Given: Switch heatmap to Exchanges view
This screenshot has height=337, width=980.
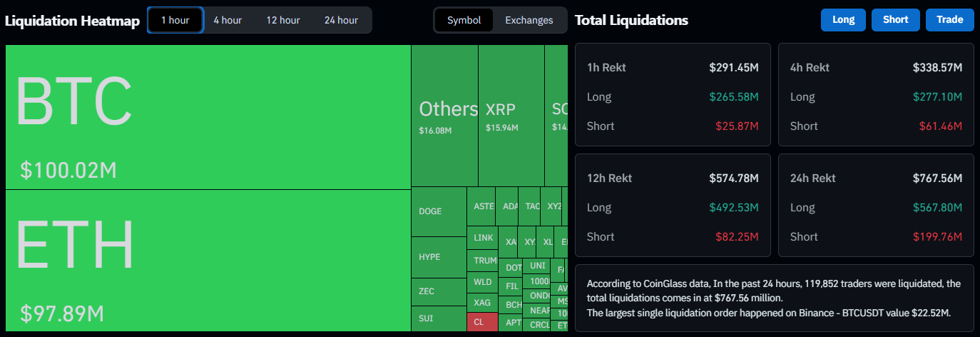Looking at the screenshot, I should (529, 20).
